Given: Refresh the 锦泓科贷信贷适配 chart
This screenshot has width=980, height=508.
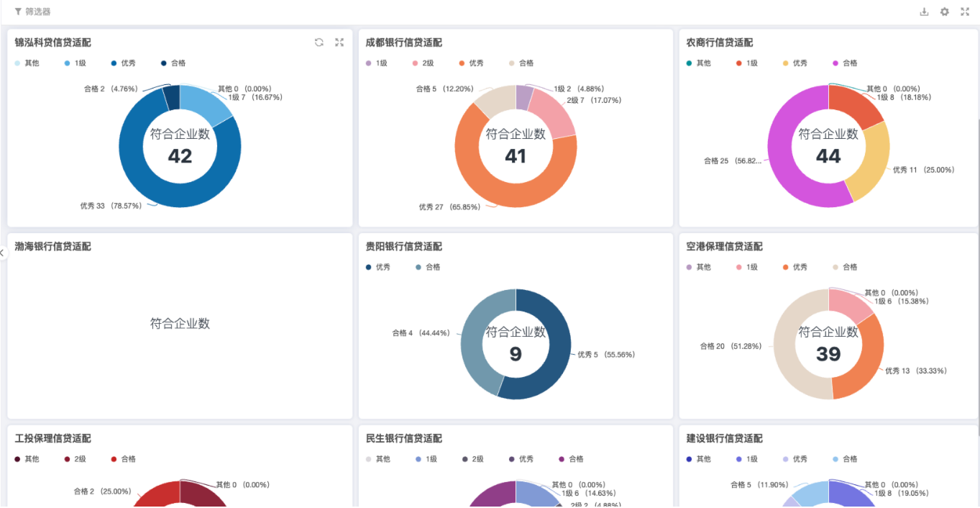Looking at the screenshot, I should pos(319,42).
